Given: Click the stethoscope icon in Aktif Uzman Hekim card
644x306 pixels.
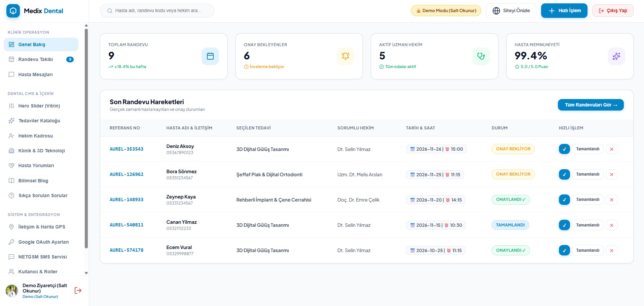Looking at the screenshot, I should (x=481, y=56).
